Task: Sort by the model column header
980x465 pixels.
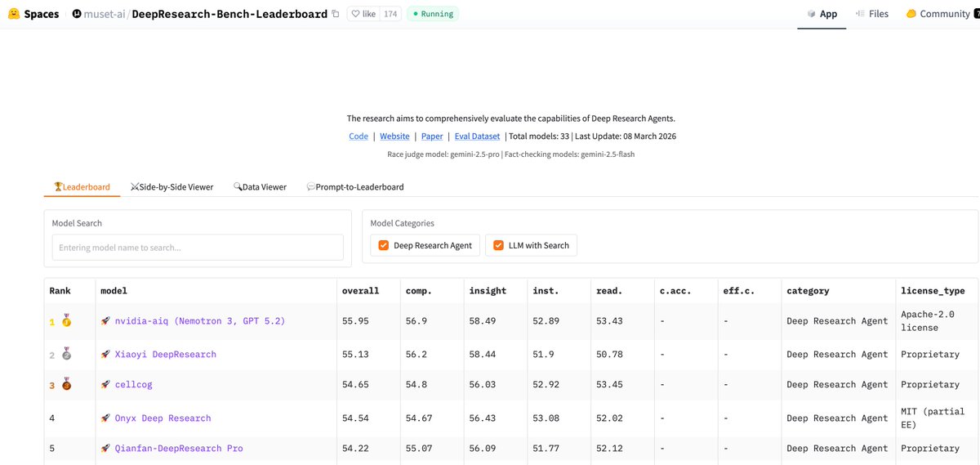Action: pos(114,291)
